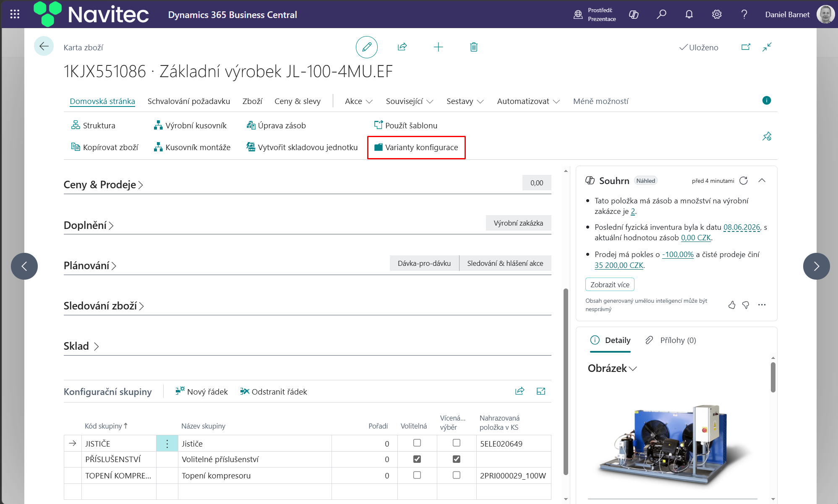Screen dimensions: 838x504
Task: Open notifications bell
Action: pyautogui.click(x=689, y=15)
